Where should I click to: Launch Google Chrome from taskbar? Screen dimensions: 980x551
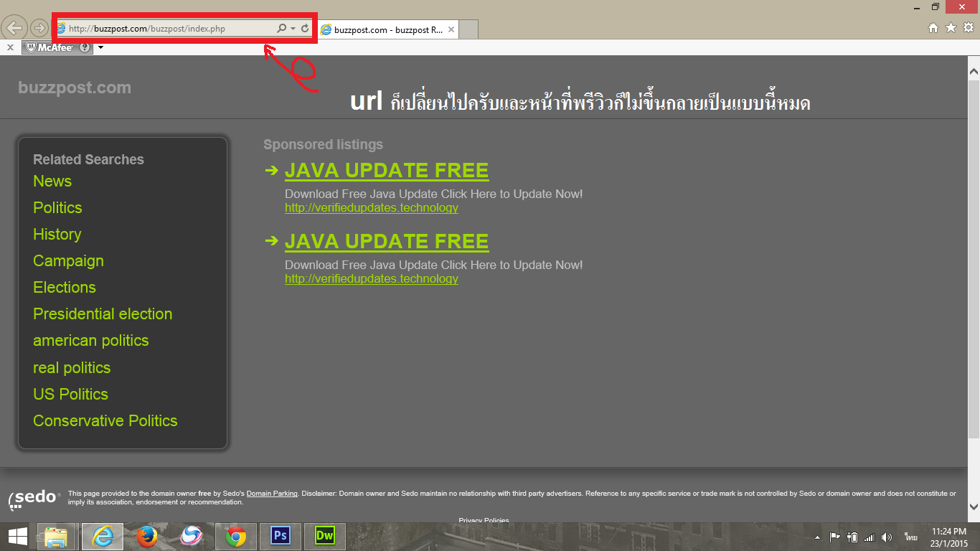point(236,536)
